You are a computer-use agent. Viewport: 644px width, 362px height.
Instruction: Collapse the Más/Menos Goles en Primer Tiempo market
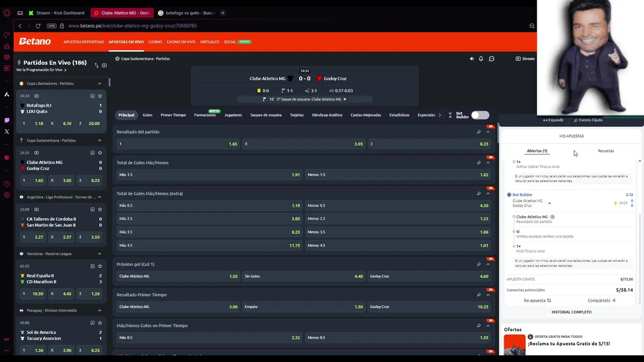488,325
